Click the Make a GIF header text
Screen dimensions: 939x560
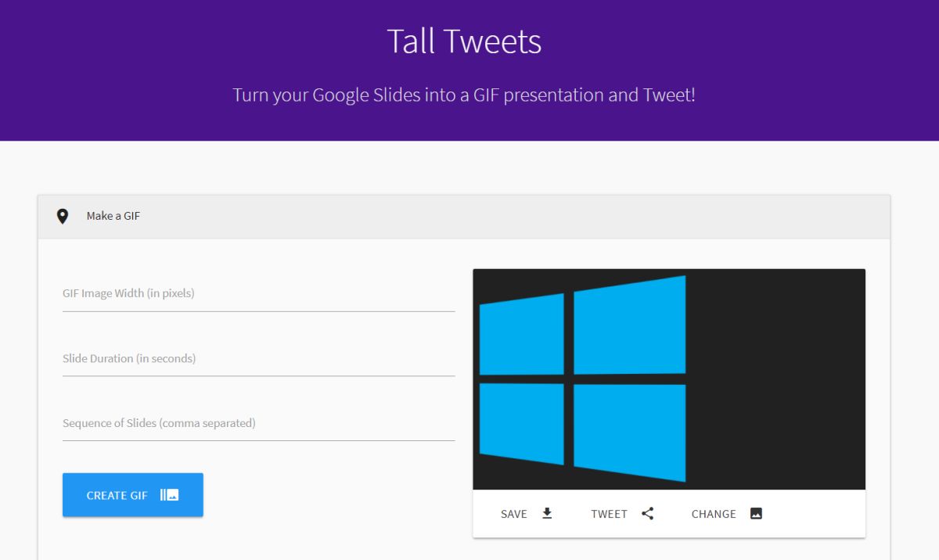click(x=113, y=216)
